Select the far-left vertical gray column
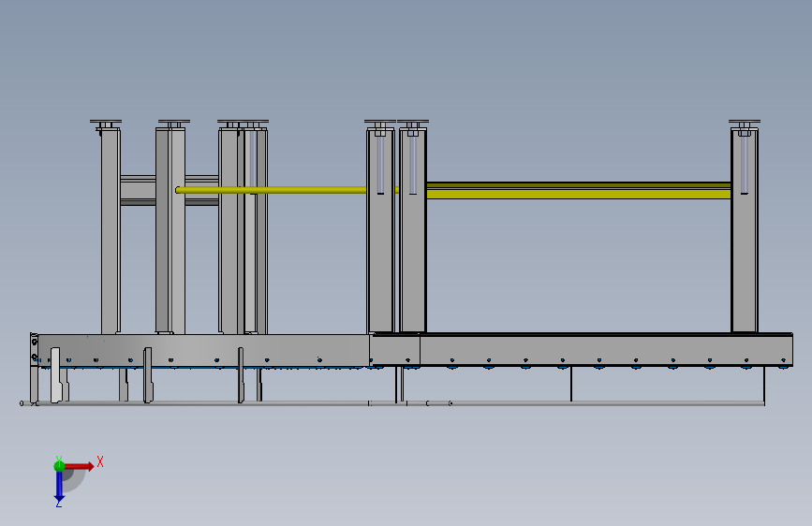 pyautogui.click(x=111, y=231)
